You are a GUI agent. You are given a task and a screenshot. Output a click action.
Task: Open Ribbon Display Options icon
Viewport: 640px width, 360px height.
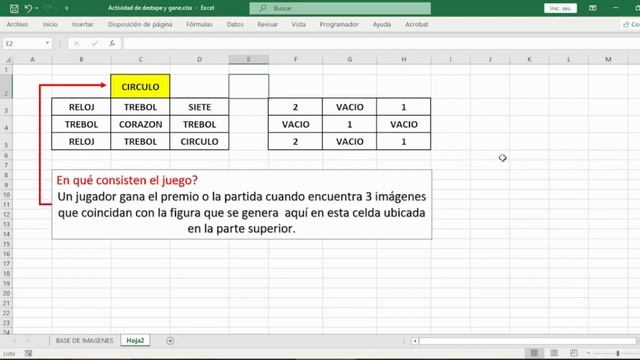pyautogui.click(x=593, y=8)
